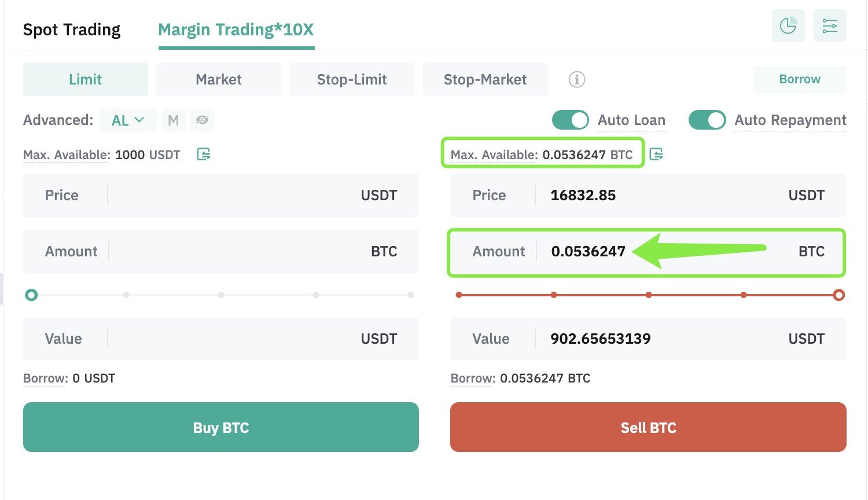Click the transfer icon beside 1000 USDT
This screenshot has height=500, width=868.
204,154
